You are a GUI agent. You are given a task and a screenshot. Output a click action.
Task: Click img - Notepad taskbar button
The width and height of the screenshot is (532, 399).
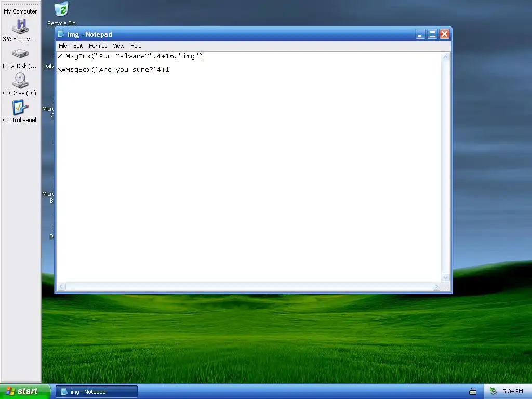click(x=96, y=392)
